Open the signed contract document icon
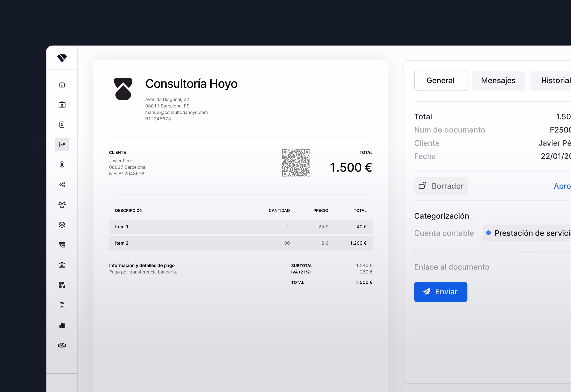The height and width of the screenshot is (392, 571). pos(62,305)
